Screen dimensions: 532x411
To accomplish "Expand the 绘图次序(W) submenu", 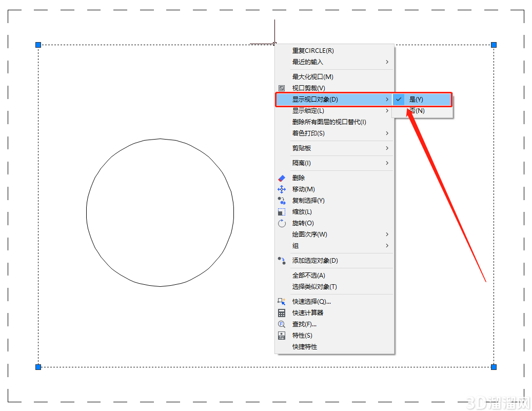I will 334,234.
